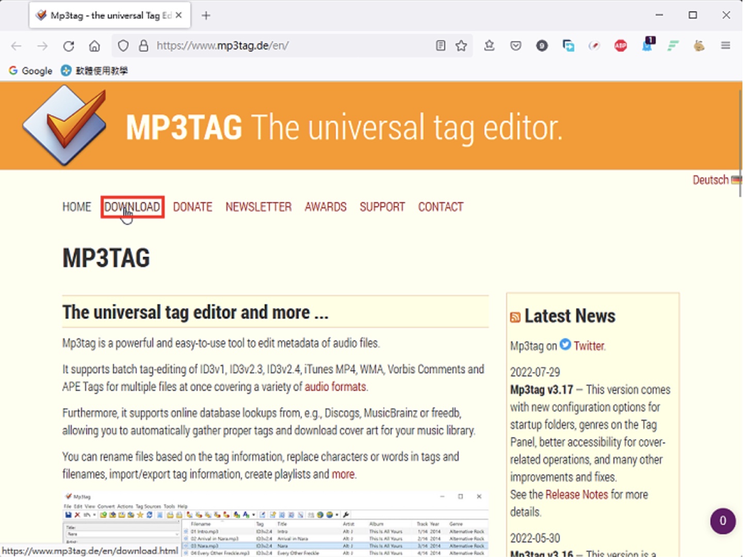This screenshot has height=560, width=746.
Task: Open the Latest News RSS feed icon
Action: coord(517,319)
